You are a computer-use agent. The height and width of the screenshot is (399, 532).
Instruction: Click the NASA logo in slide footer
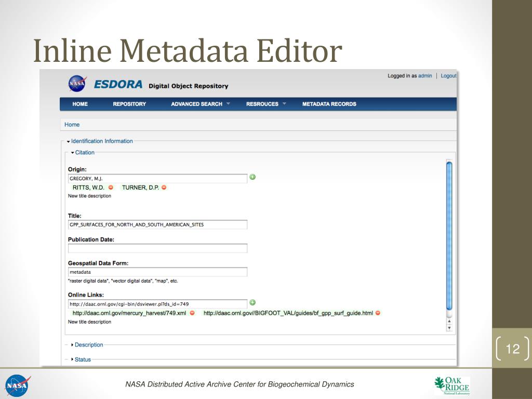point(17,385)
